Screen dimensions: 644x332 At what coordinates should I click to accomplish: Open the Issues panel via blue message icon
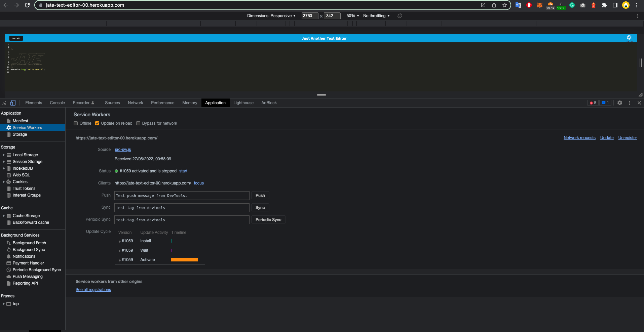pos(605,103)
